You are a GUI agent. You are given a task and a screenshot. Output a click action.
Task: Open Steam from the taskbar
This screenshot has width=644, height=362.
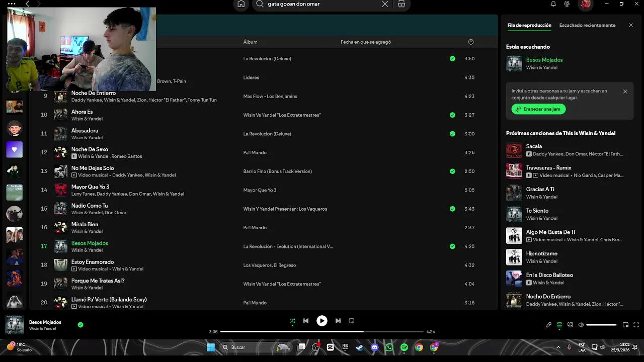click(x=360, y=347)
